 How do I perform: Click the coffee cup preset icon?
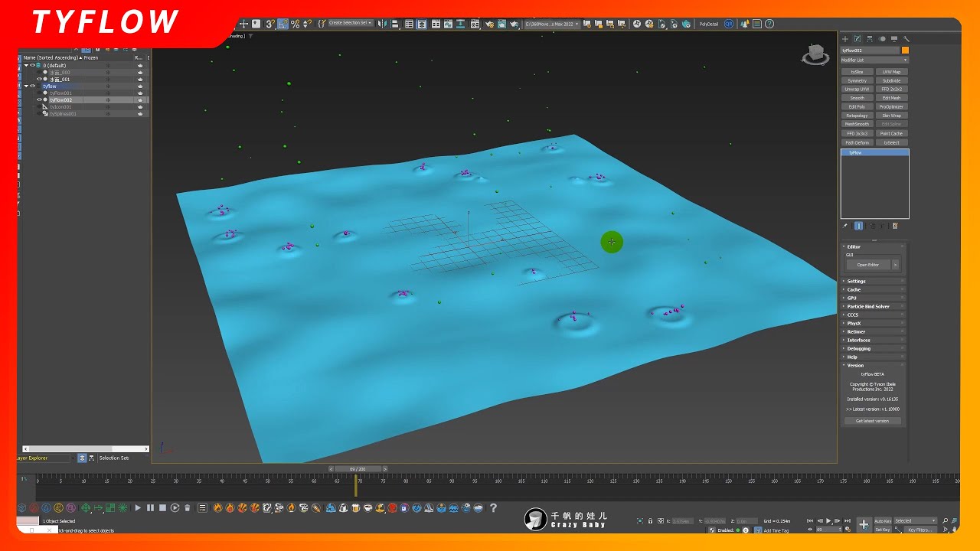[x=367, y=507]
